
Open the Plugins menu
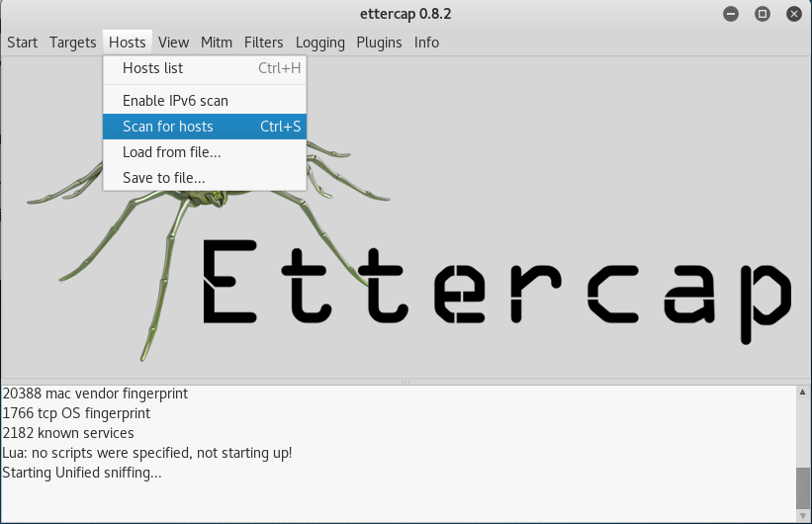379,43
